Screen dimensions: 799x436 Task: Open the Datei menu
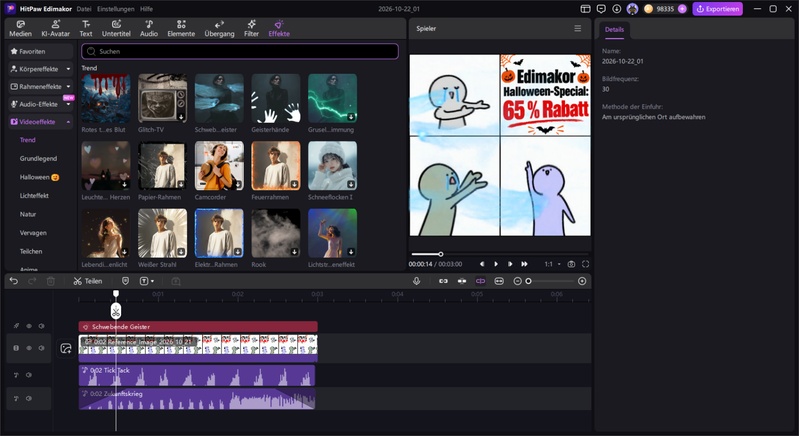click(x=84, y=9)
